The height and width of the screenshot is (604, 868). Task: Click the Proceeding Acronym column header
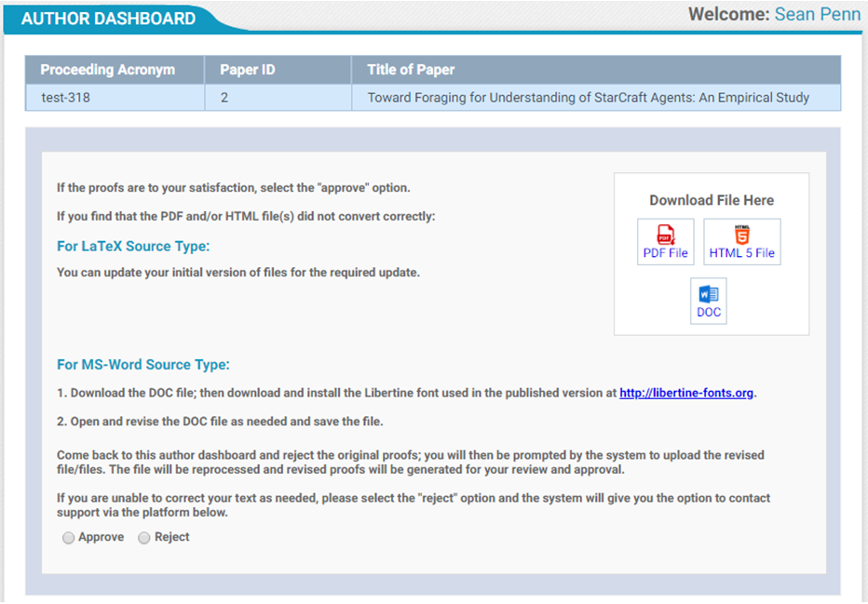point(108,70)
